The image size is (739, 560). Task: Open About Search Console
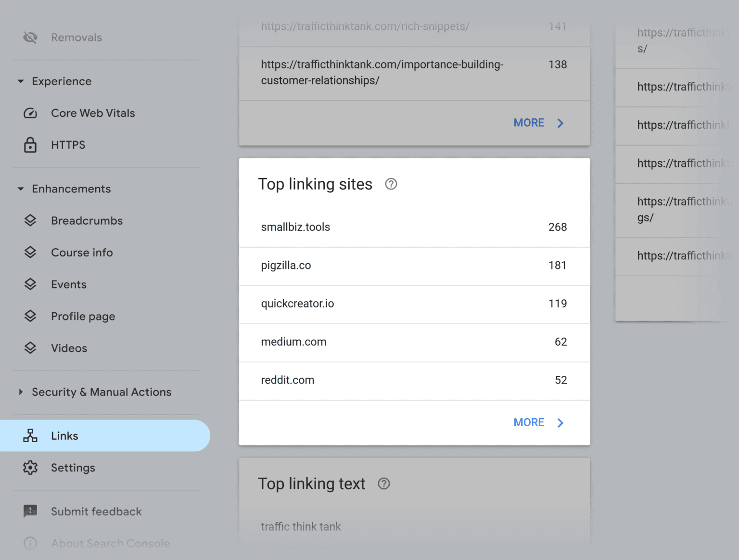110,543
